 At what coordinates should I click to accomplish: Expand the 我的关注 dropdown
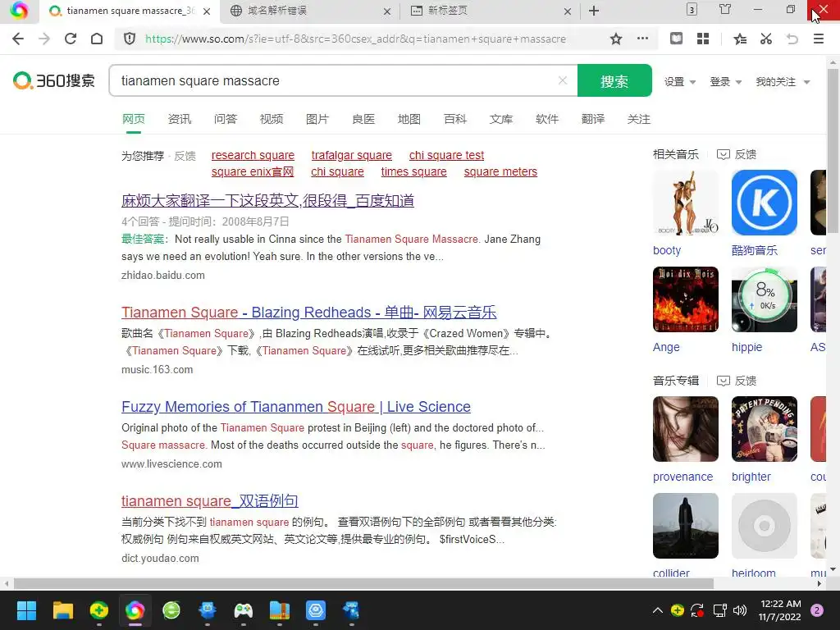pyautogui.click(x=783, y=81)
